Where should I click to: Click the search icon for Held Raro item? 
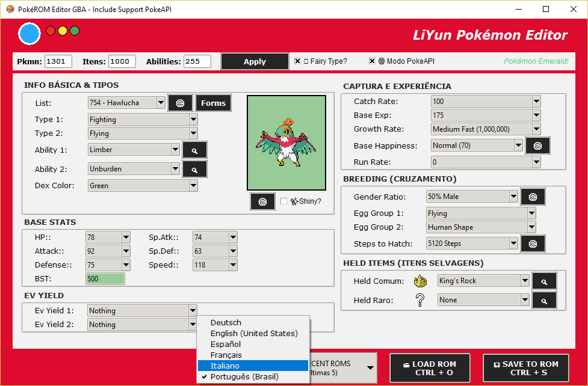tap(544, 300)
